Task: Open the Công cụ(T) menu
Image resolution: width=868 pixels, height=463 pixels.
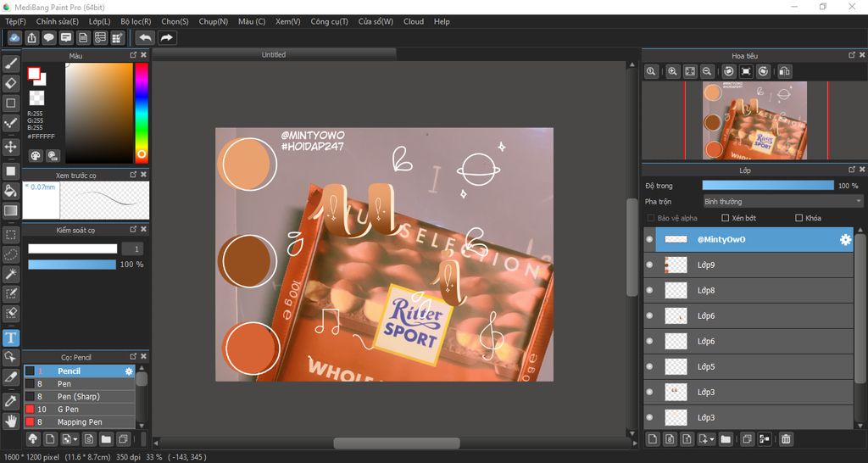Action: [x=330, y=21]
